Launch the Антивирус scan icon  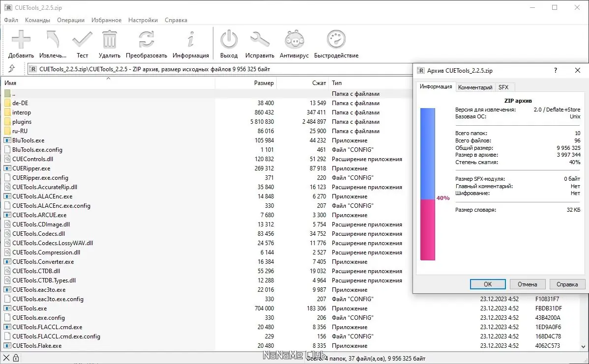click(x=294, y=39)
